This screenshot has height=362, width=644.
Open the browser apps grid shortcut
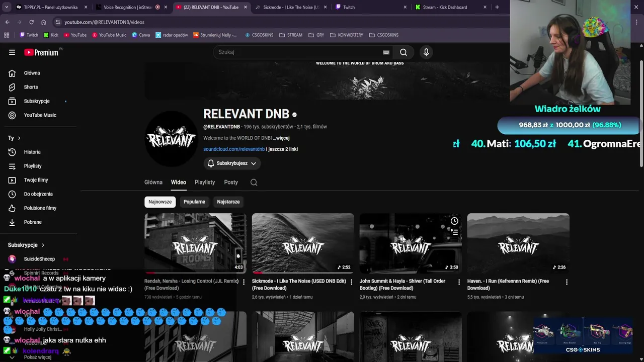7,35
